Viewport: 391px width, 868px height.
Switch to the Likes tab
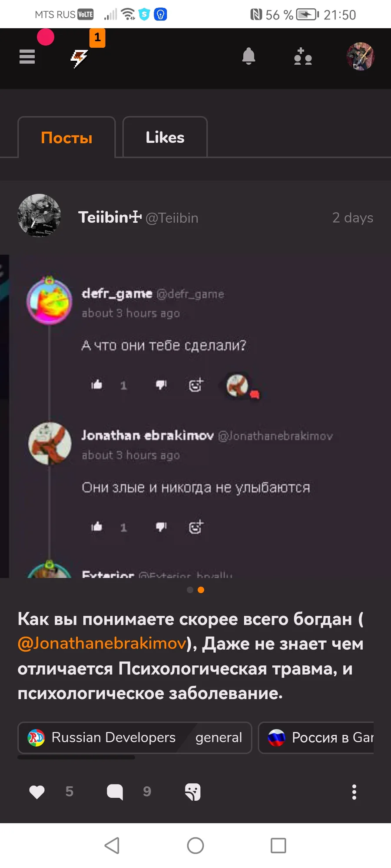tap(165, 138)
